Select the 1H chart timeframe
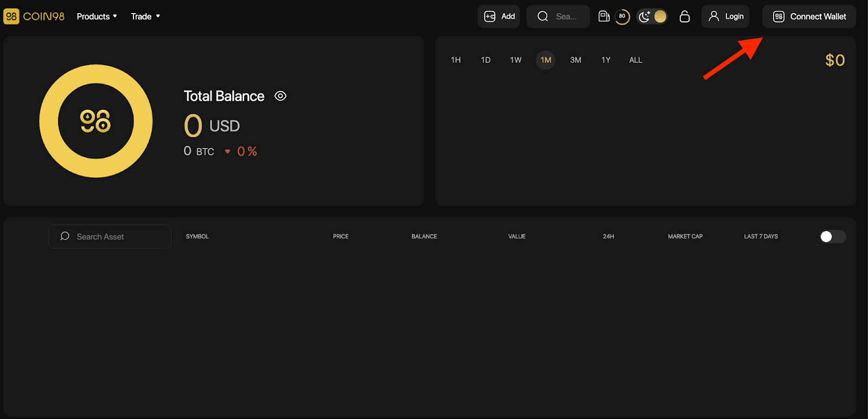Screen dimensions: 868x419 (456, 60)
